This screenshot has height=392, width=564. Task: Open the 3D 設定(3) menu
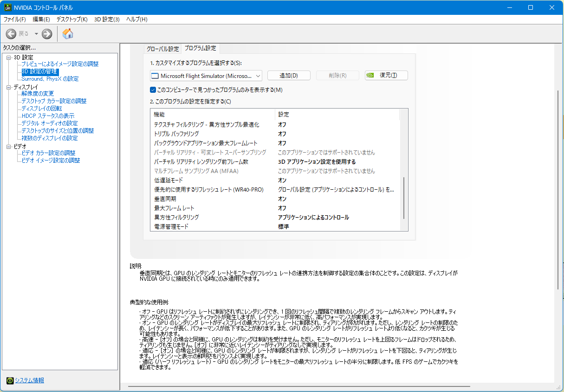(x=107, y=19)
